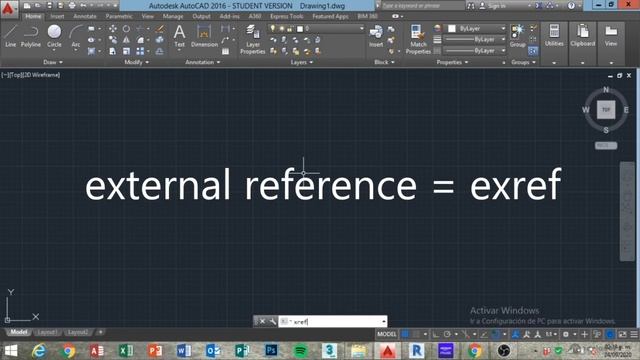Click the Table icon in the Annotation panel
Screen dimensions: 640x360
pyautogui.click(x=225, y=51)
